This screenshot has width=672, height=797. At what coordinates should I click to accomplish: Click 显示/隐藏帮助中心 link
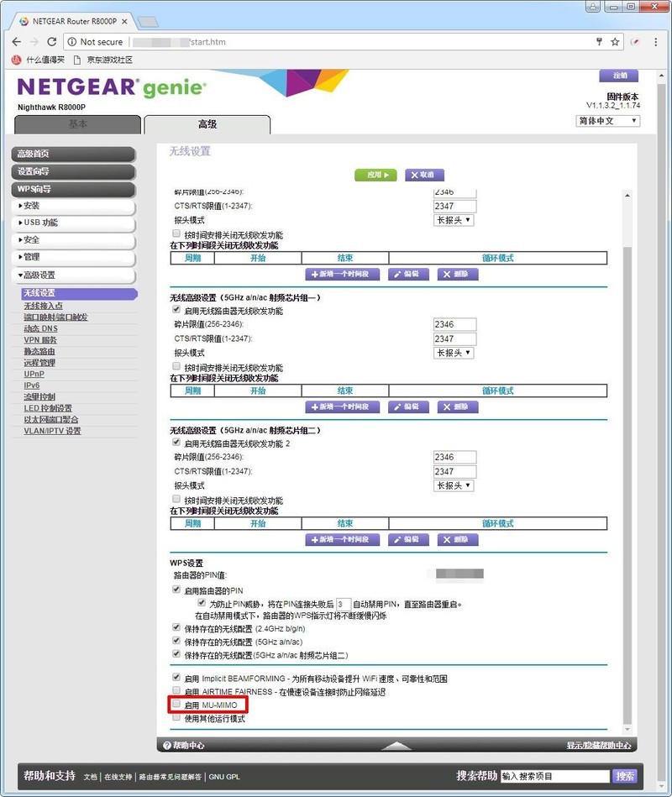pos(599,745)
